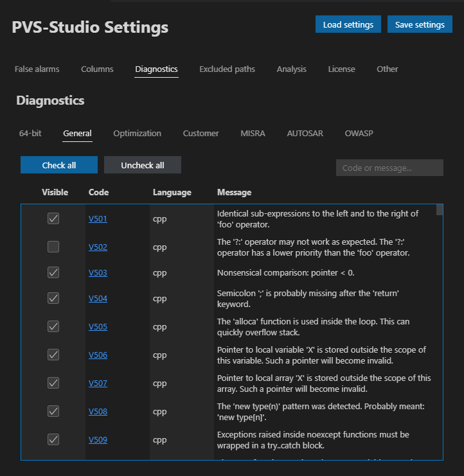Open the V504 documentation link
The width and height of the screenshot is (464, 476).
(98, 298)
